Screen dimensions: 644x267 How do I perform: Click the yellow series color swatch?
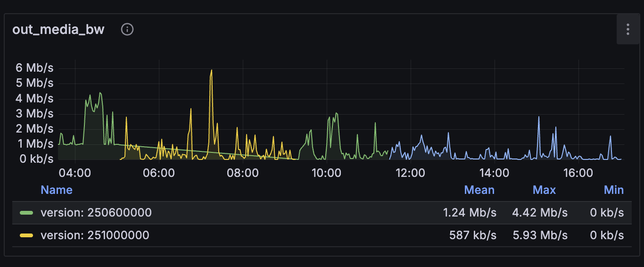click(26, 235)
